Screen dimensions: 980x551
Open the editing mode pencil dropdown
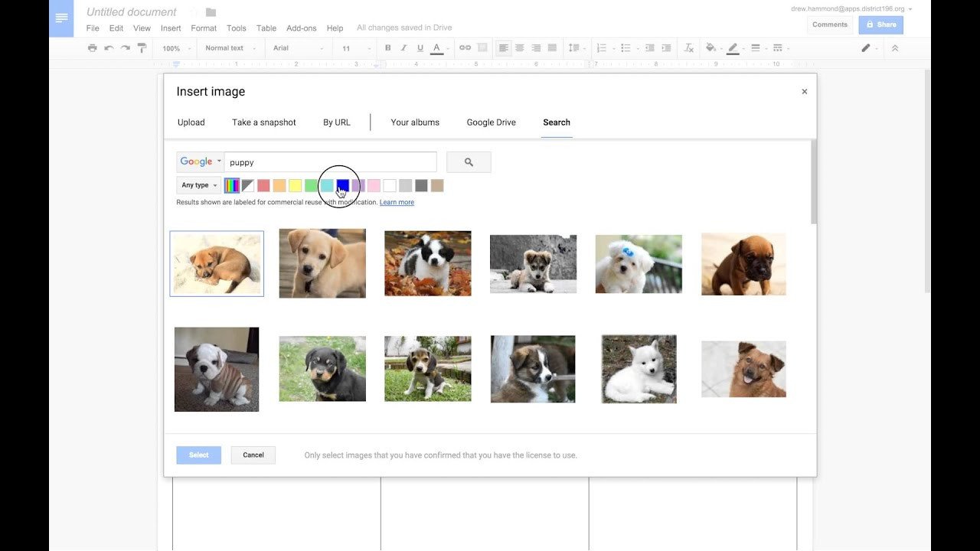870,48
